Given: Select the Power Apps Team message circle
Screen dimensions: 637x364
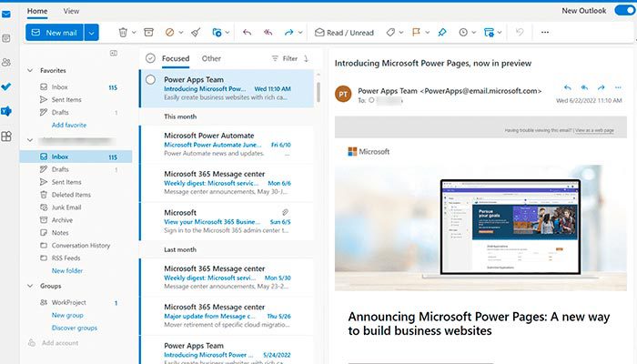Looking at the screenshot, I should (x=151, y=79).
